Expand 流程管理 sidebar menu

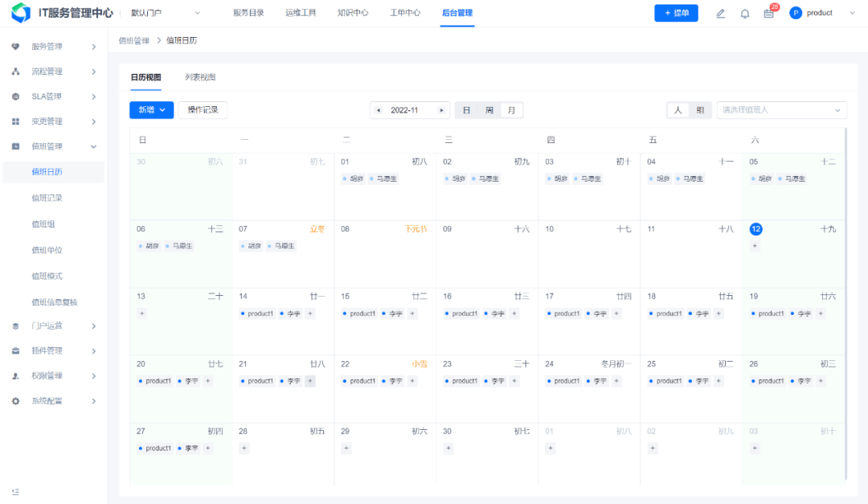point(93,72)
